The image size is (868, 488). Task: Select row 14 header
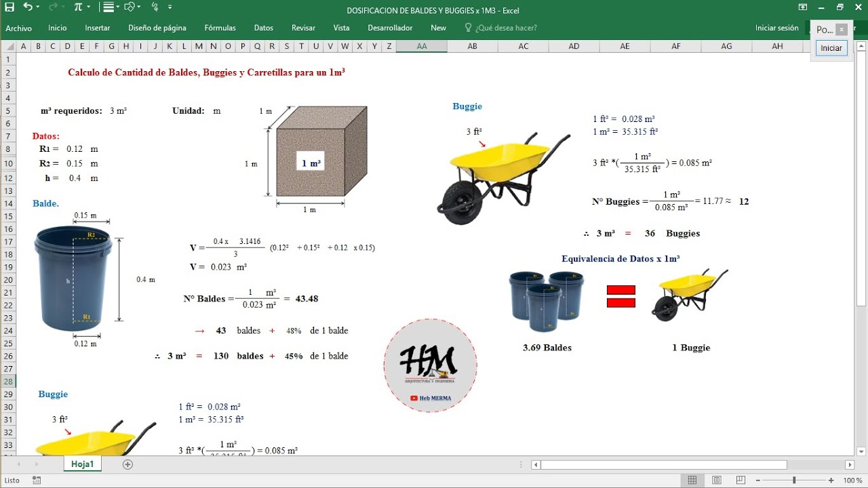8,203
